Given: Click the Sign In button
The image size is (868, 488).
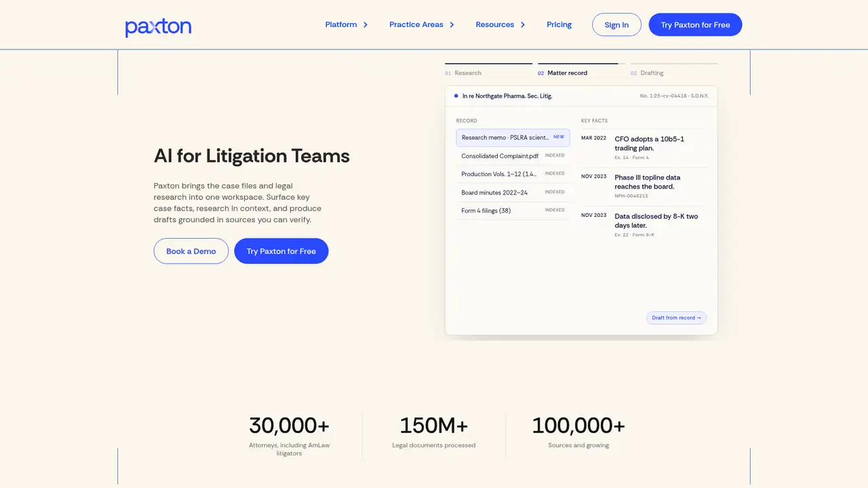Looking at the screenshot, I should click(616, 24).
